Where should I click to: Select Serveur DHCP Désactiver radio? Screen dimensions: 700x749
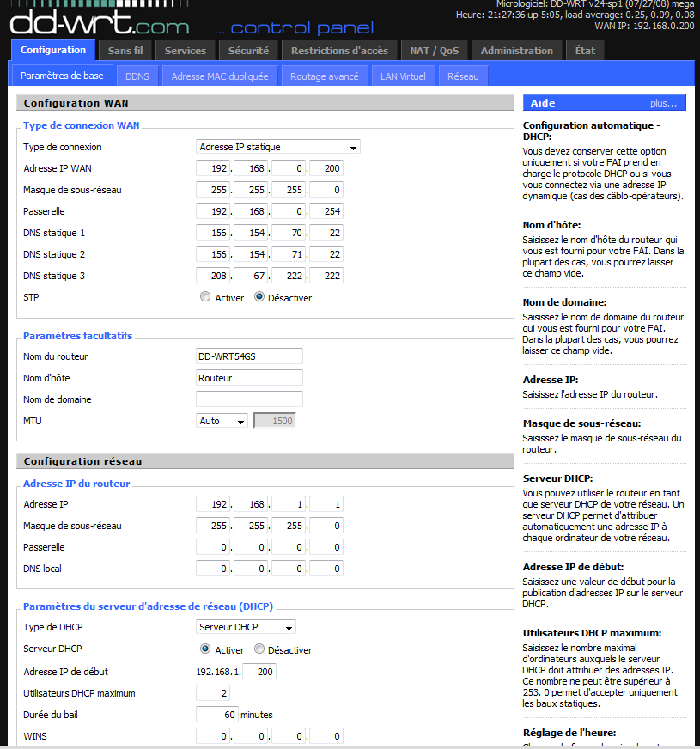click(x=259, y=649)
